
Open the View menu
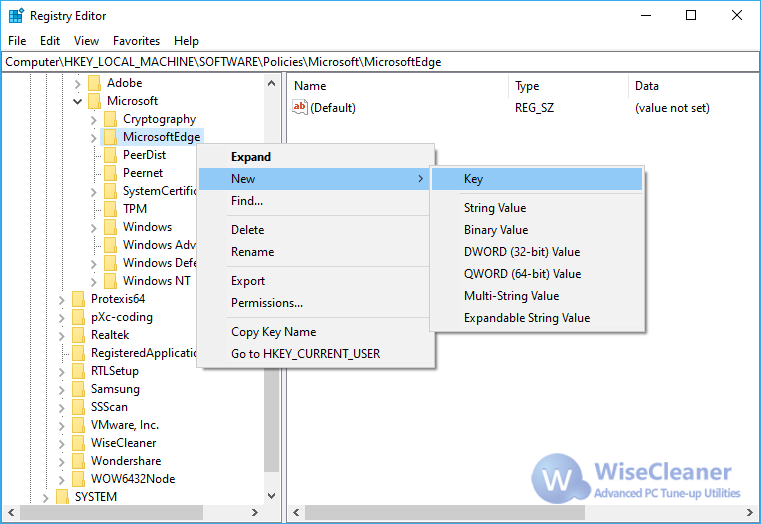coord(86,41)
